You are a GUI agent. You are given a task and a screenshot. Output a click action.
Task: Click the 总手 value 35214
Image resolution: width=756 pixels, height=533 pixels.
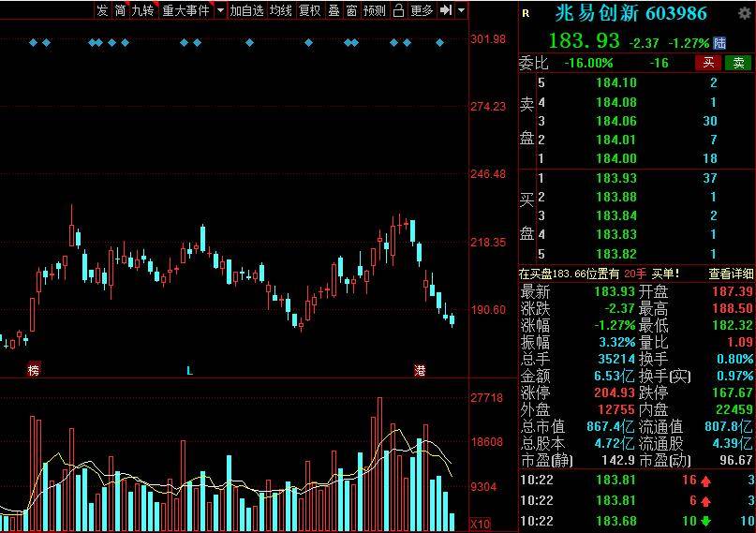click(616, 359)
